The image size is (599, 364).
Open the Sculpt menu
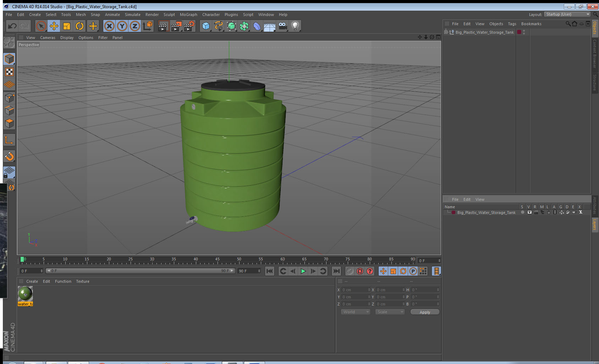coord(169,15)
